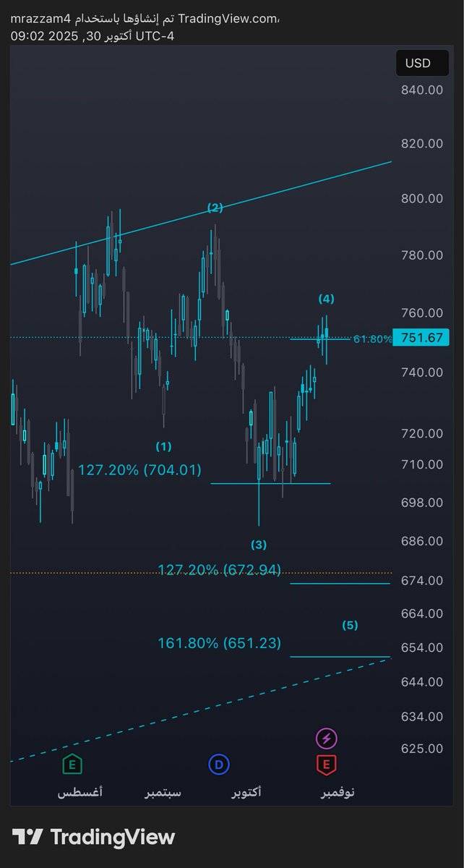Screen dimensions: 464x868
Task: Click the 654.00 price axis value
Action: pos(421,648)
